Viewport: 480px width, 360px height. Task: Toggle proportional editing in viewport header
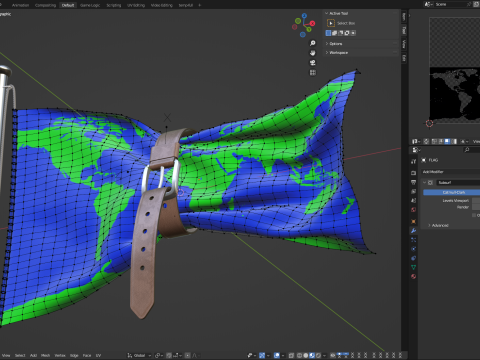tap(188, 355)
